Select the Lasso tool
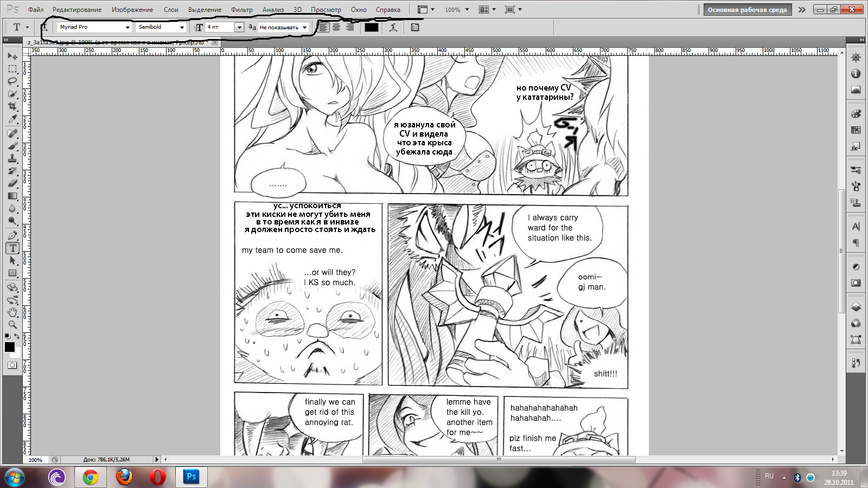 pyautogui.click(x=12, y=81)
